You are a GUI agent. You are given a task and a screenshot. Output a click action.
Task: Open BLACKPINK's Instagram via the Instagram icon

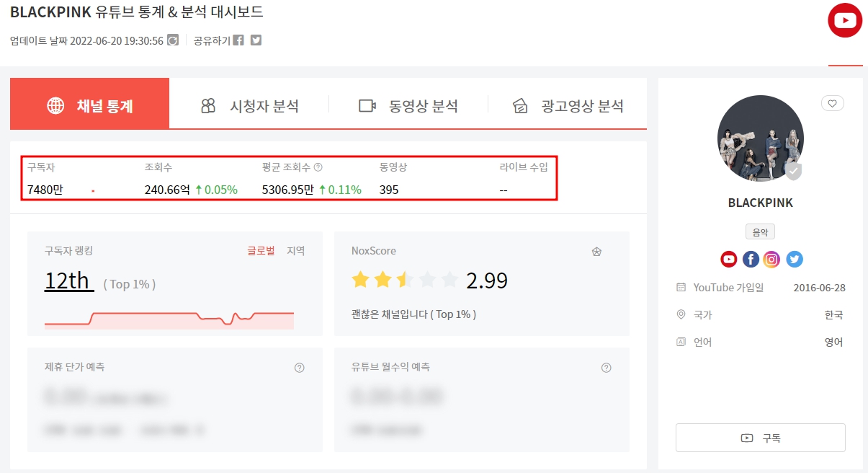771,259
